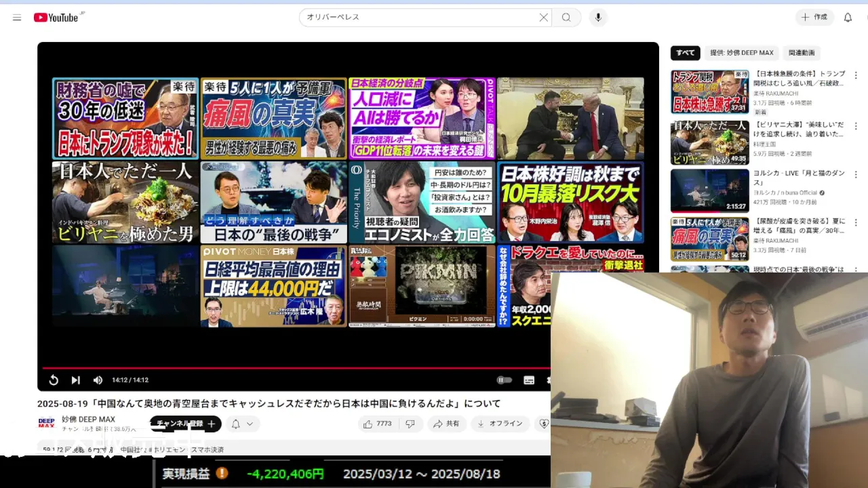Open the 妙佛 DEEP MAX channel name
This screenshot has width=868, height=488.
click(88, 420)
